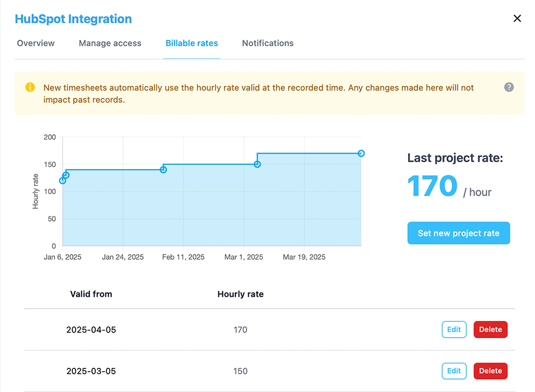Viewport: 535px width, 392px height.
Task: Click the HubSpot Integration title
Action: click(x=73, y=19)
